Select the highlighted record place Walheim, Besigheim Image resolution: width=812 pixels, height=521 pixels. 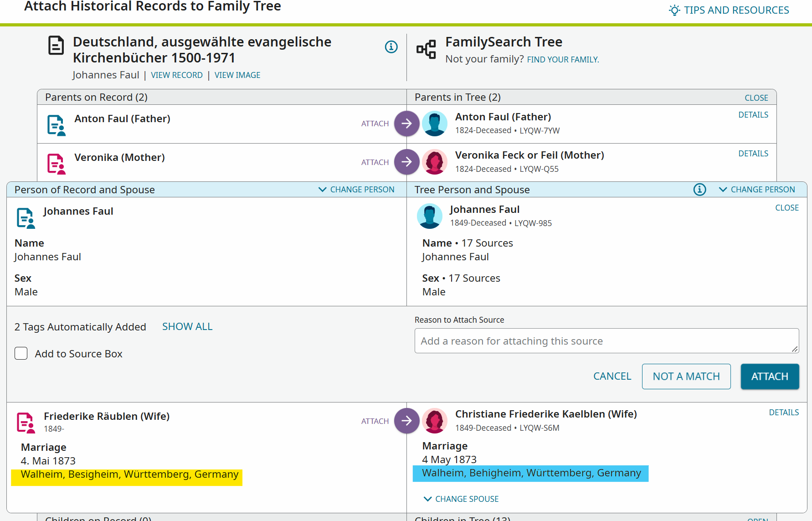pos(129,475)
